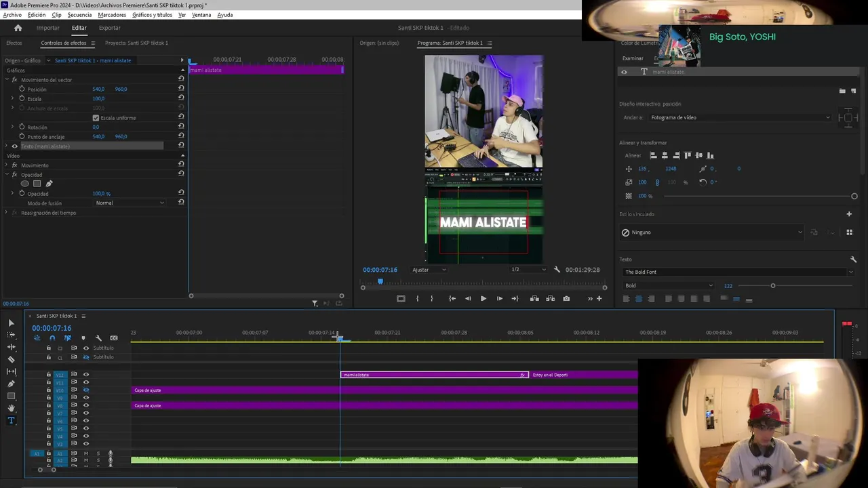
Task: Click the filter properties funnel icon
Action: tap(315, 304)
